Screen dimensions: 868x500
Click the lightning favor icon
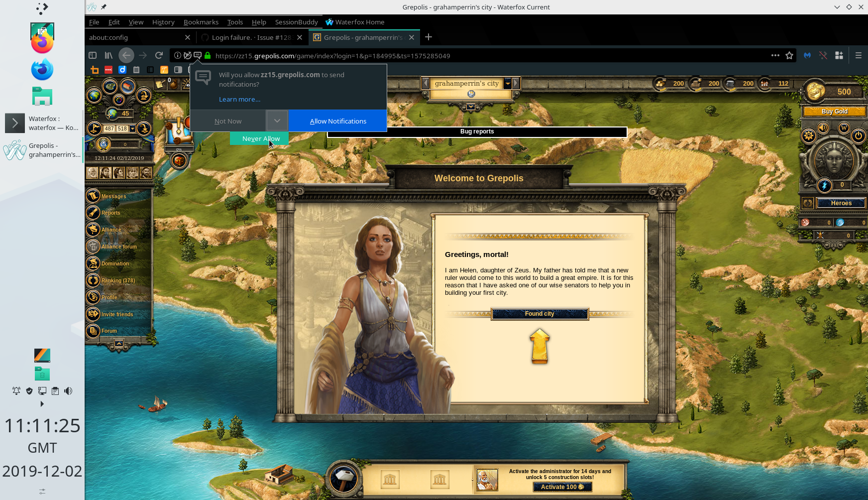(x=824, y=185)
